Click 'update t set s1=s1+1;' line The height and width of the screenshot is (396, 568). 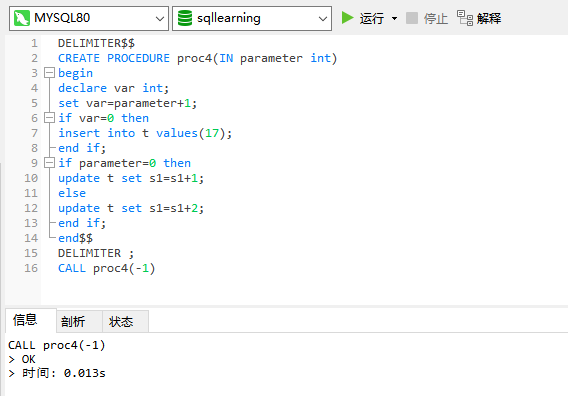(131, 178)
